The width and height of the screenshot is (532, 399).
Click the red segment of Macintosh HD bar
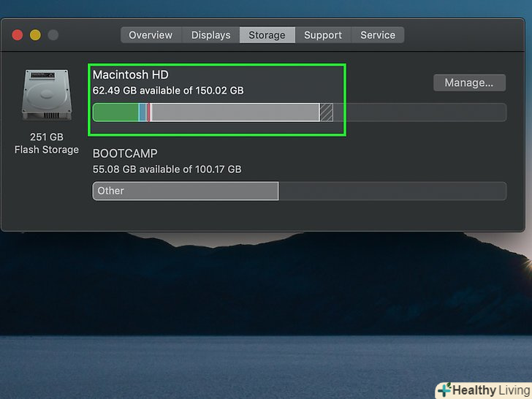(148, 113)
